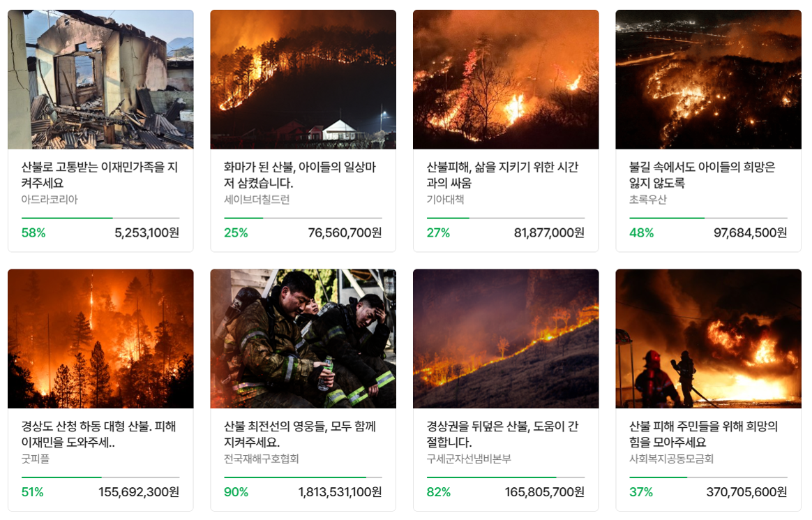Open '산불 최전선의 영웅들' campaign title

pyautogui.click(x=300, y=434)
